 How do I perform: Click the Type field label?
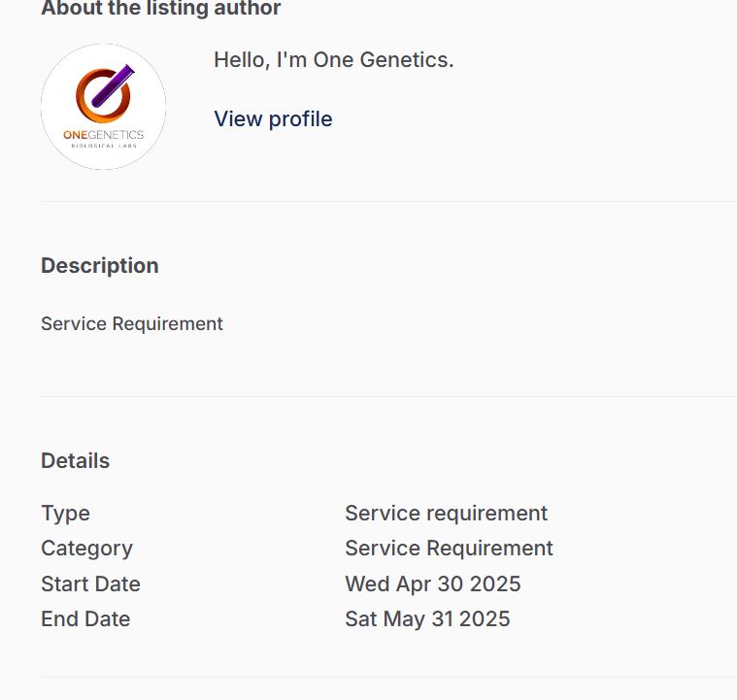(x=65, y=513)
